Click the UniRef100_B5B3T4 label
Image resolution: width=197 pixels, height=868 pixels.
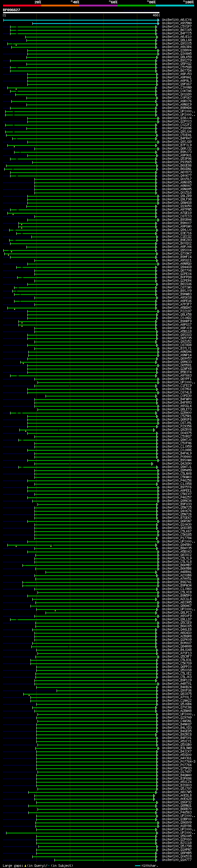point(176,372)
